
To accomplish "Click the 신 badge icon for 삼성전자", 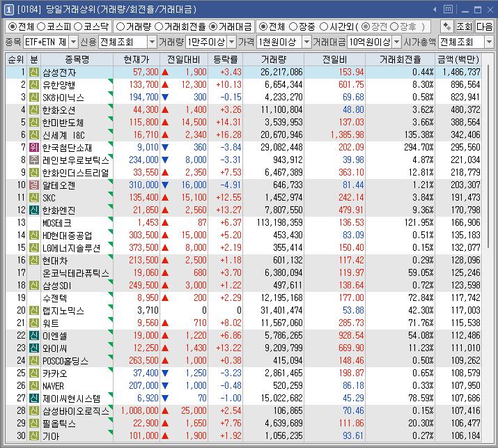I will tap(34, 72).
